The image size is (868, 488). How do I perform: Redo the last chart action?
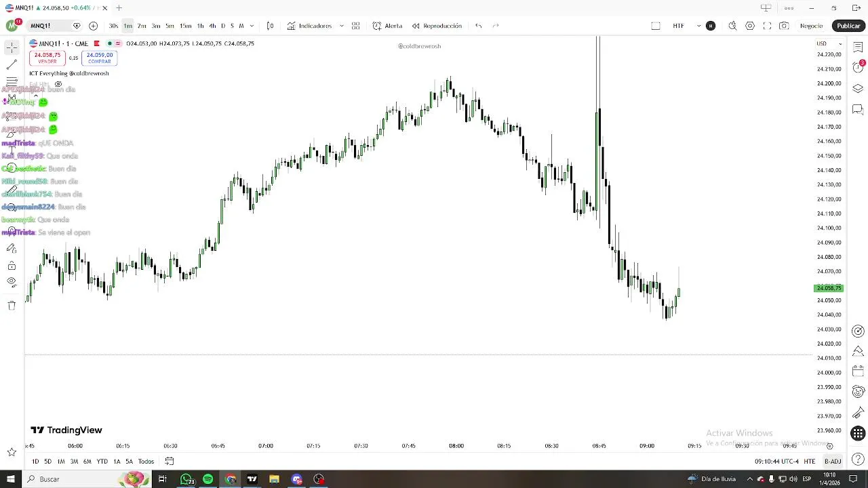click(496, 26)
